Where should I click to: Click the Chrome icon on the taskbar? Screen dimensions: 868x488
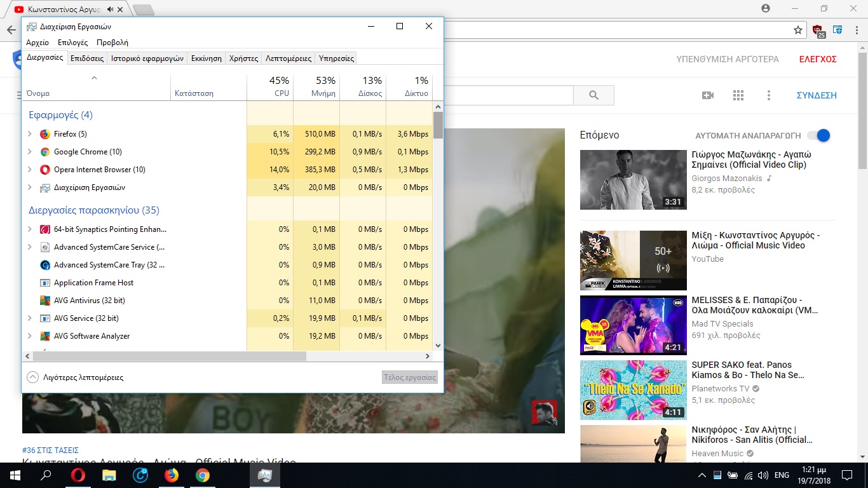203,475
